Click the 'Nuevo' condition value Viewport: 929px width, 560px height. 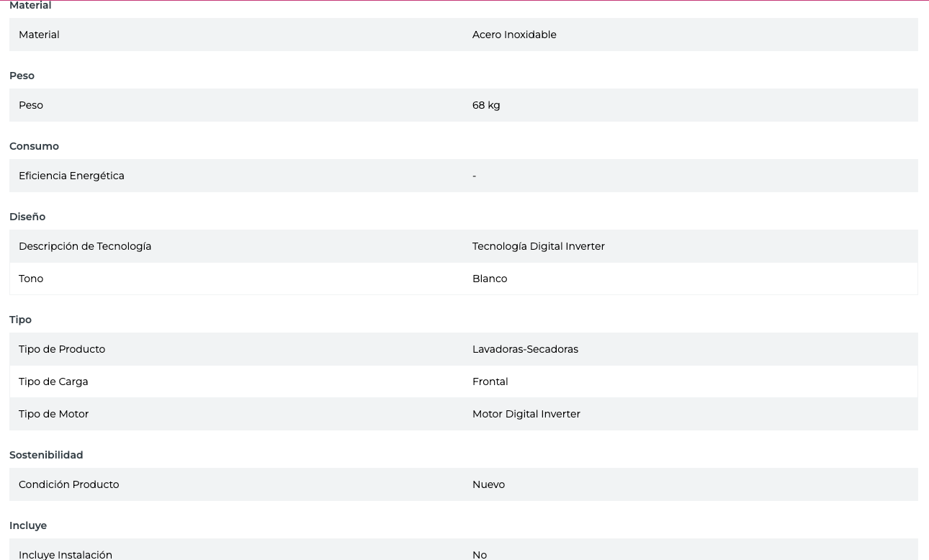point(488,484)
